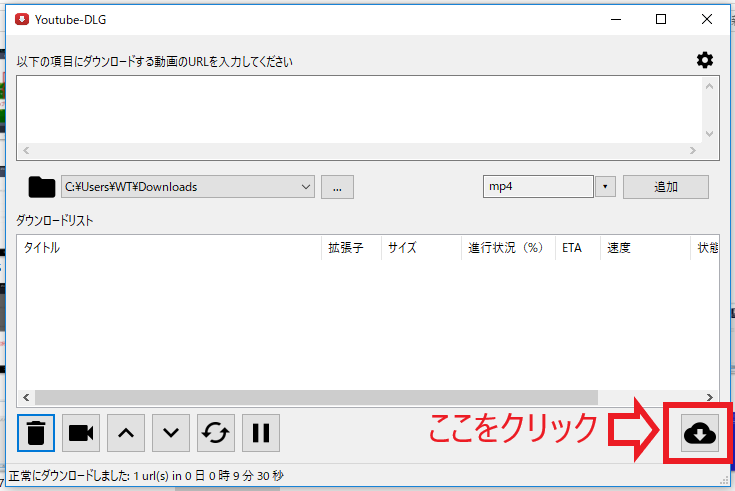The image size is (735, 491).
Task: Pause downloads with the pause button
Action: click(x=261, y=433)
